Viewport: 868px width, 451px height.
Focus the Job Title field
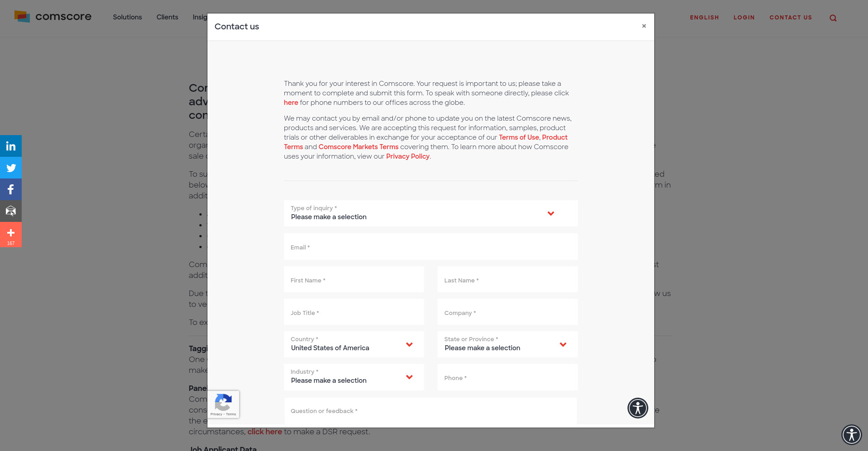354,312
